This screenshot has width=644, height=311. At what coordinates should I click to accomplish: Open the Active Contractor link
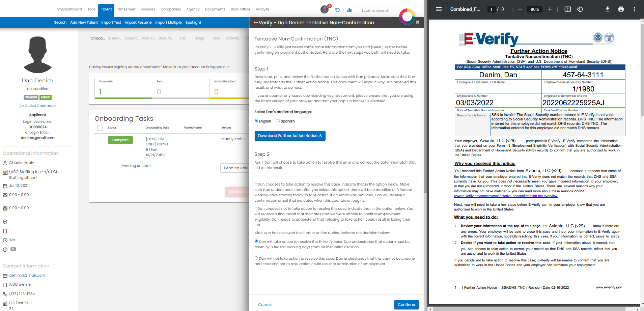40,106
